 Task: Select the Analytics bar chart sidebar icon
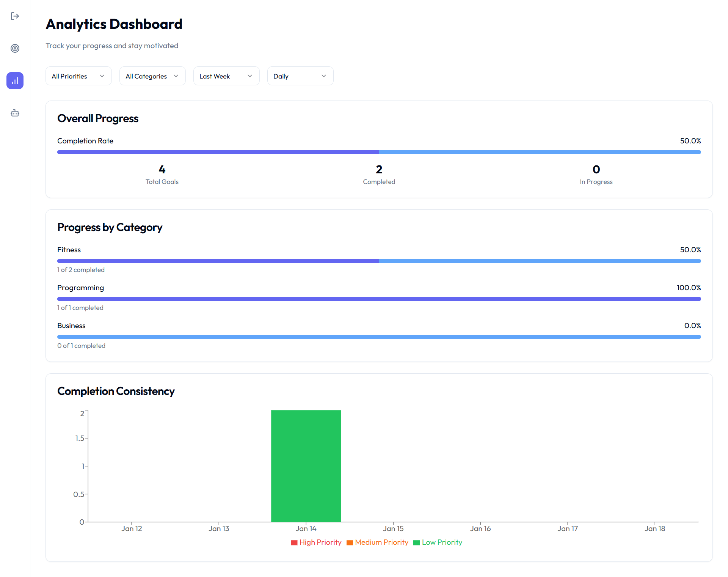pos(15,80)
